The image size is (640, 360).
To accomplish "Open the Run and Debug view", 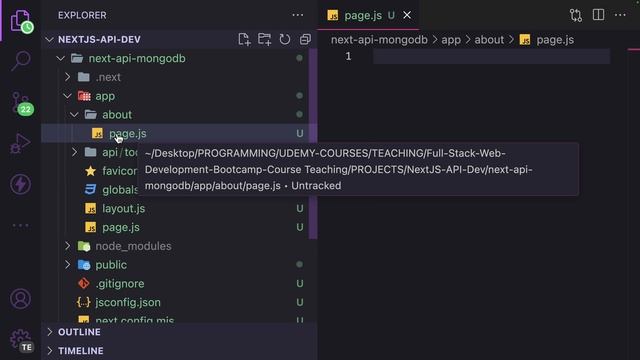I will (x=20, y=143).
